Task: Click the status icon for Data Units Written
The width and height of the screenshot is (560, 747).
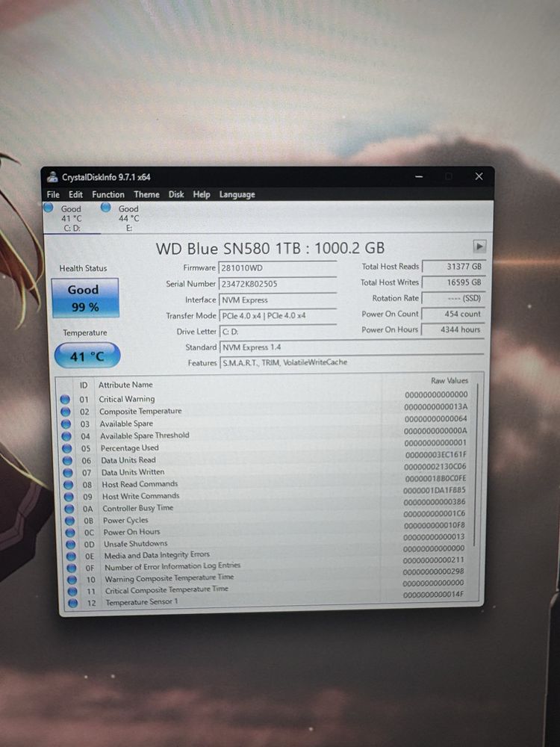Action: point(68,473)
